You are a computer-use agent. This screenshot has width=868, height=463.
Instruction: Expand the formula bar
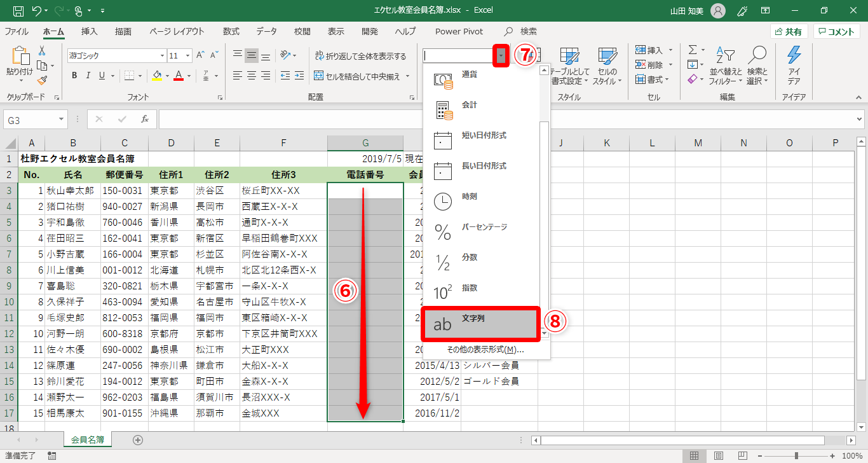860,119
